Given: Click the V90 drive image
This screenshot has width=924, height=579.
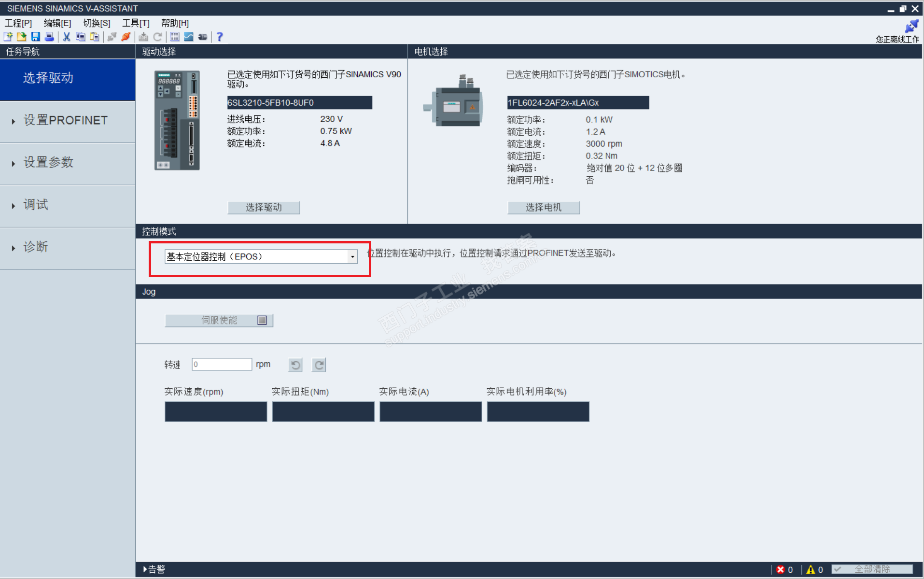Looking at the screenshot, I should coord(177,120).
